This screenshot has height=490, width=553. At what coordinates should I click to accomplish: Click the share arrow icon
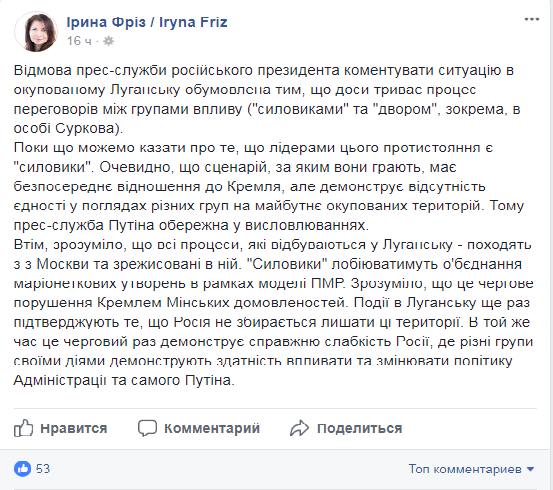299,428
